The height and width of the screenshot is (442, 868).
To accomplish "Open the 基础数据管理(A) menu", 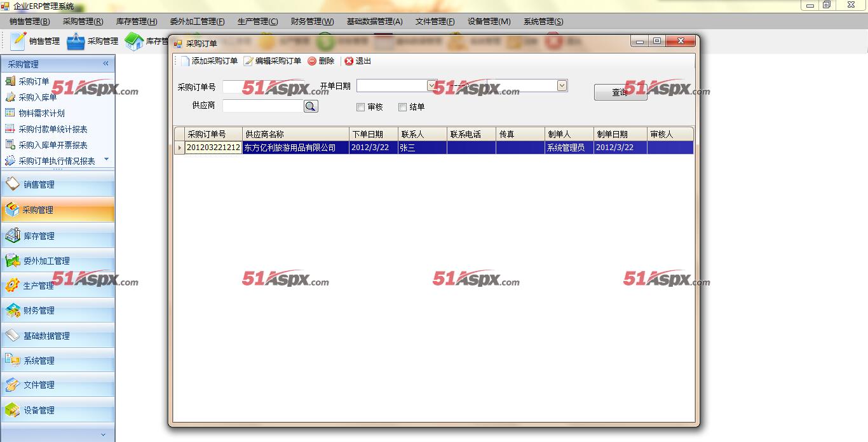I will 375,22.
